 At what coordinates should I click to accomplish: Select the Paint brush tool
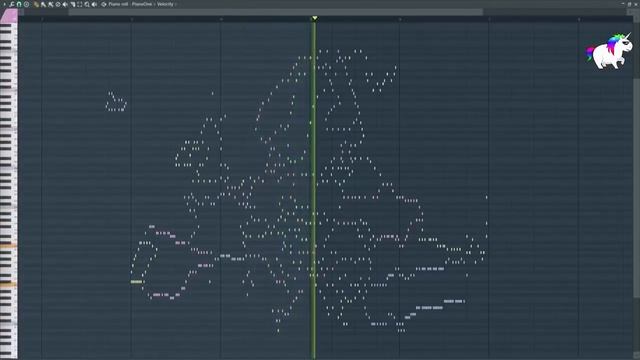(43, 4)
